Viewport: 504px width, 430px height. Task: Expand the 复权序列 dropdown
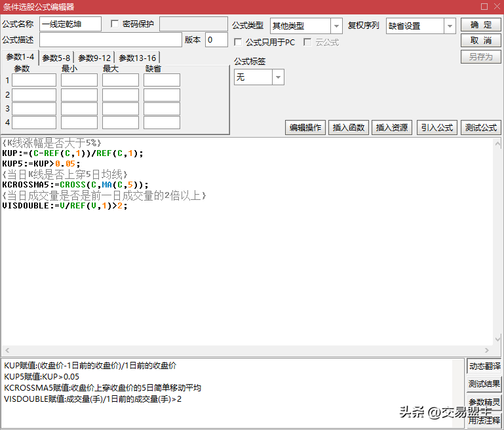click(x=450, y=26)
